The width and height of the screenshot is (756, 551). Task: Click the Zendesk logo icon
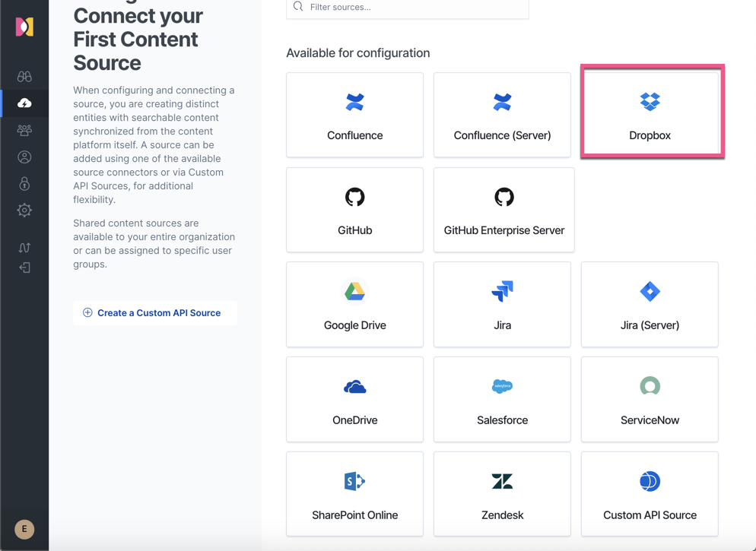(503, 481)
